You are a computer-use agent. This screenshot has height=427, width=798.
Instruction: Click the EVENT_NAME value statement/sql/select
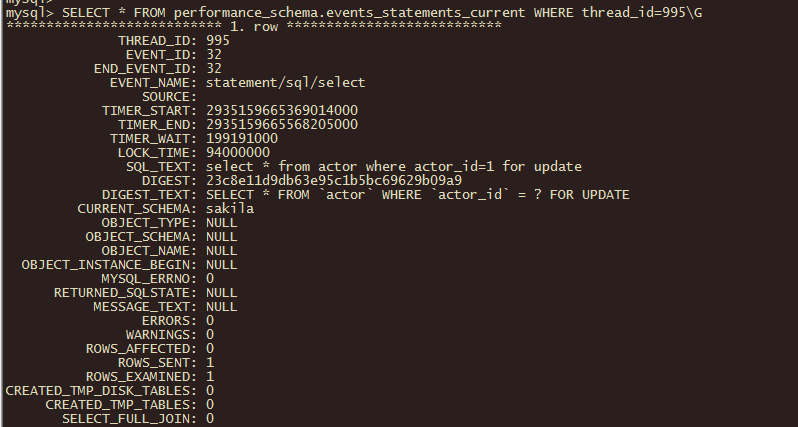pyautogui.click(x=286, y=82)
